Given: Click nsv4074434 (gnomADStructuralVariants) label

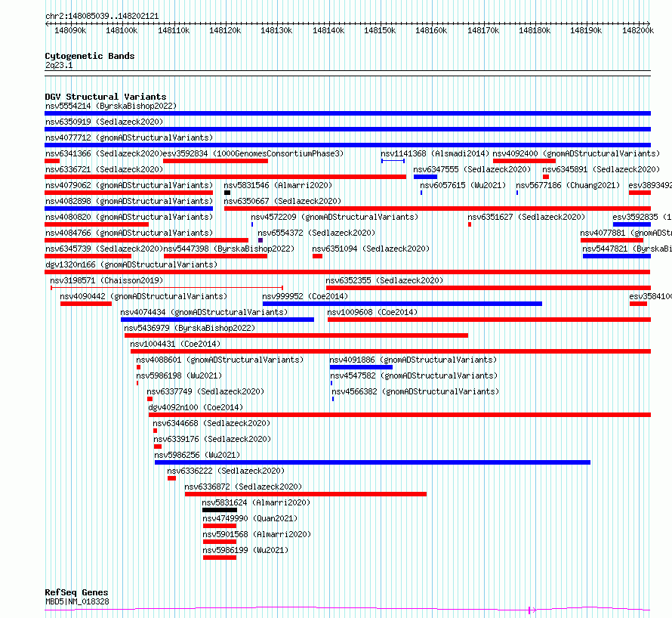Looking at the screenshot, I should point(204,312).
